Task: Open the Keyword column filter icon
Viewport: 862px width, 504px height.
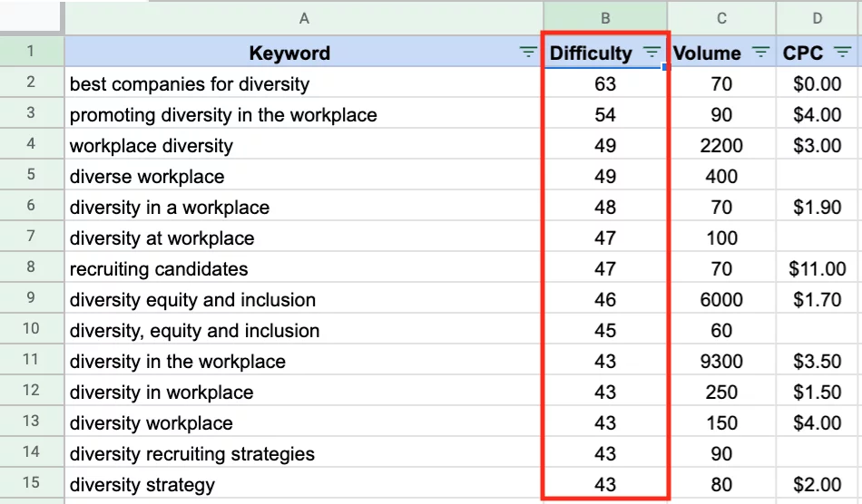Action: click(x=528, y=53)
